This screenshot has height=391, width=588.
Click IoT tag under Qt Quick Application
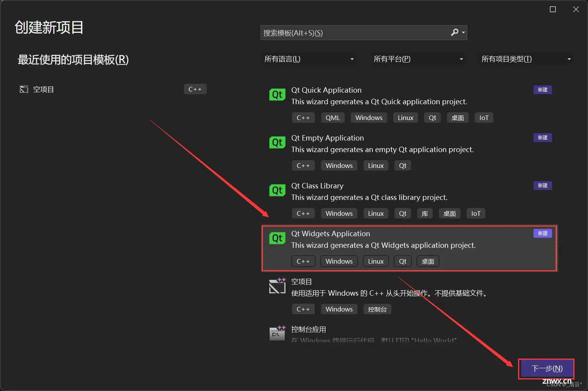pos(484,118)
